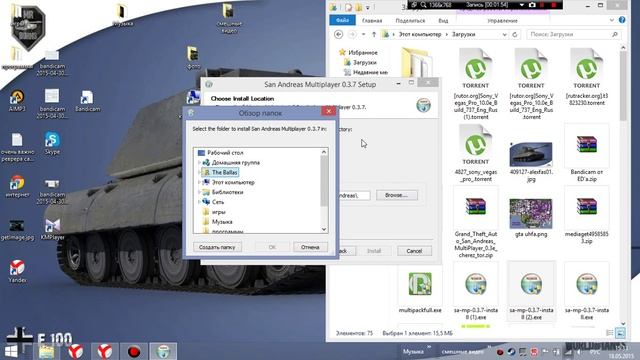Open the Вид ribbon tab
Screen dimensions: 640x360
pos(443,20)
